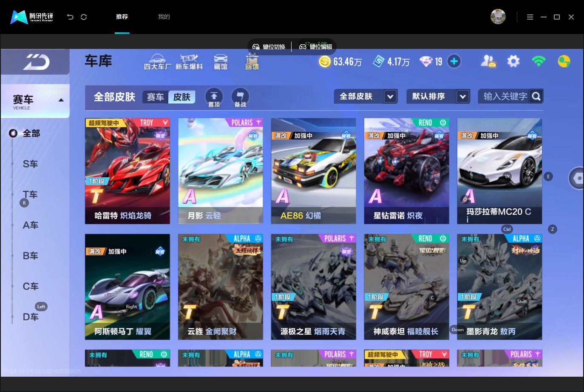Click the plus button to add diamonds
Image resolution: width=584 pixels, height=392 pixels.
click(454, 61)
